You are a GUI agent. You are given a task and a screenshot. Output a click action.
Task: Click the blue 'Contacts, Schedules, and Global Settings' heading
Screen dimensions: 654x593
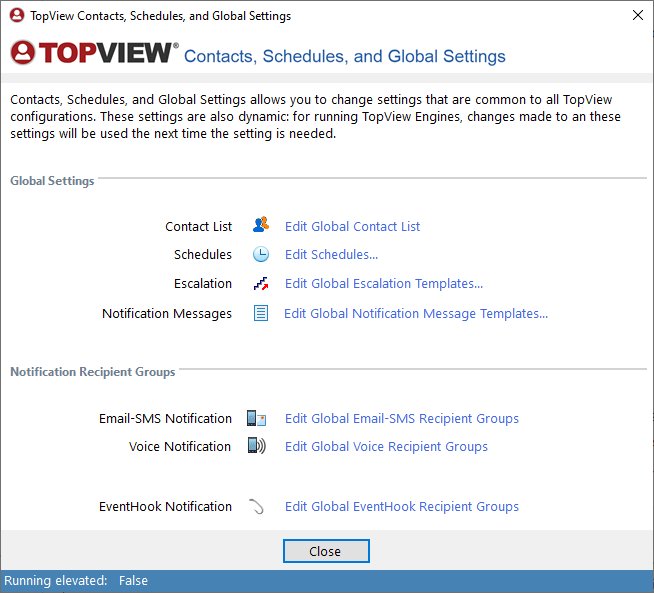[345, 56]
